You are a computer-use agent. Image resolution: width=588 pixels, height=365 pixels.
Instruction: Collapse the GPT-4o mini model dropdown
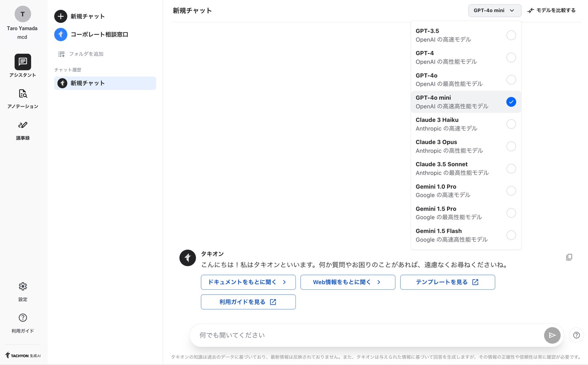[x=494, y=11]
